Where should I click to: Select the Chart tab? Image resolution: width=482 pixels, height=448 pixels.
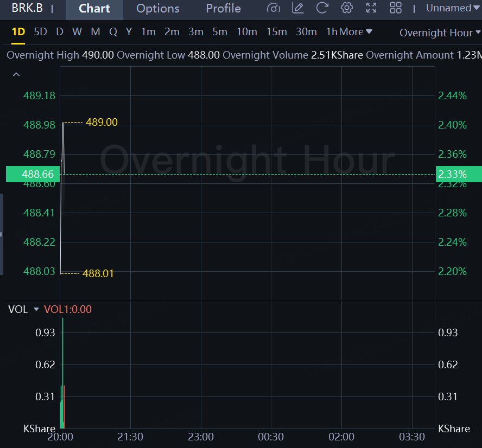pyautogui.click(x=94, y=9)
